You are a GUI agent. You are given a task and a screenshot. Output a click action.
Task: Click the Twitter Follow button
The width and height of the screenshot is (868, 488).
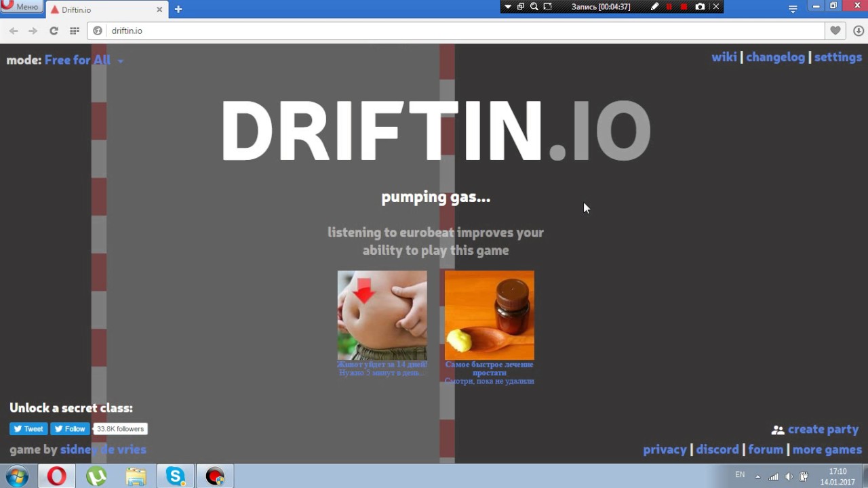pyautogui.click(x=70, y=429)
